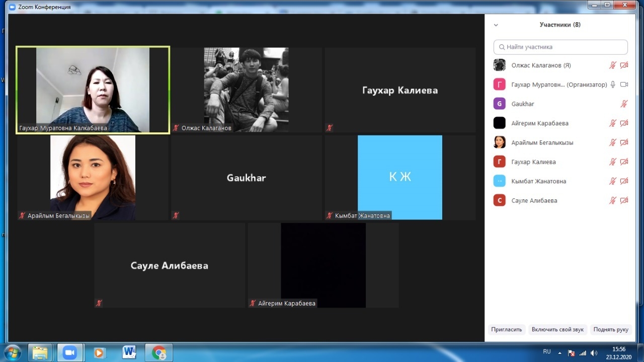Image resolution: width=644 pixels, height=362 pixels.
Task: Click the microphone icon for Гаухар Муратовна organizer
Action: click(x=613, y=85)
